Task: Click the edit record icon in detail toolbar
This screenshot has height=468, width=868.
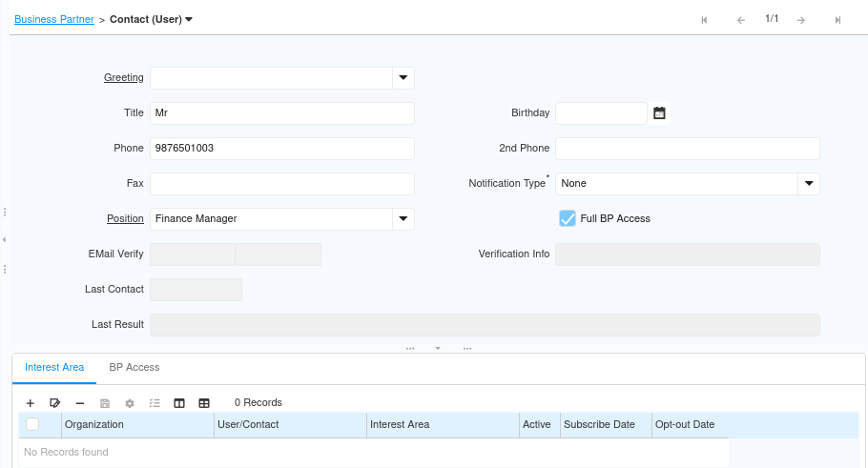Action: click(54, 403)
